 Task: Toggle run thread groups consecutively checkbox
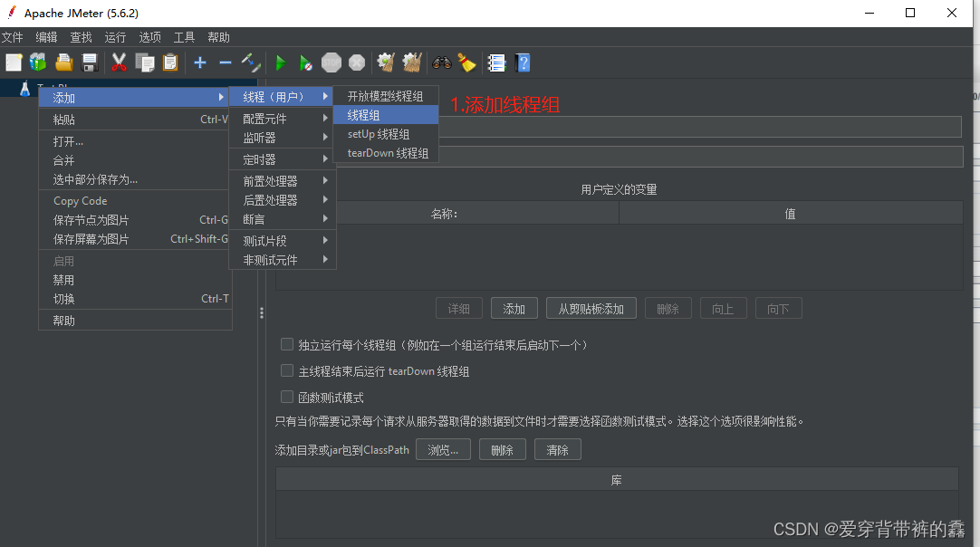pos(287,344)
